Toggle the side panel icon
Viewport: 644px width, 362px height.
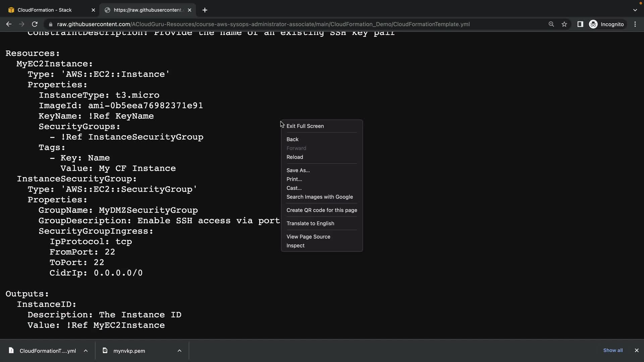[580, 24]
